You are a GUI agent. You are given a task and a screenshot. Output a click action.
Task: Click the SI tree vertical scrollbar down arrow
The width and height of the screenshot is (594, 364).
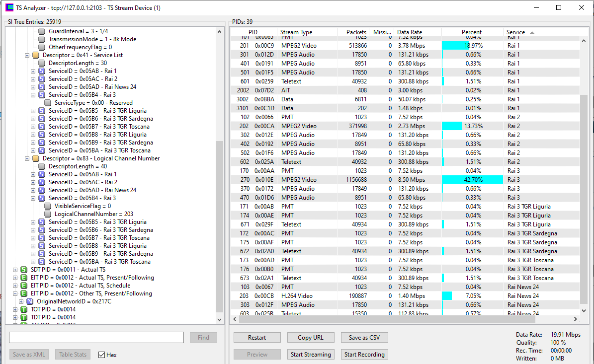pyautogui.click(x=219, y=320)
